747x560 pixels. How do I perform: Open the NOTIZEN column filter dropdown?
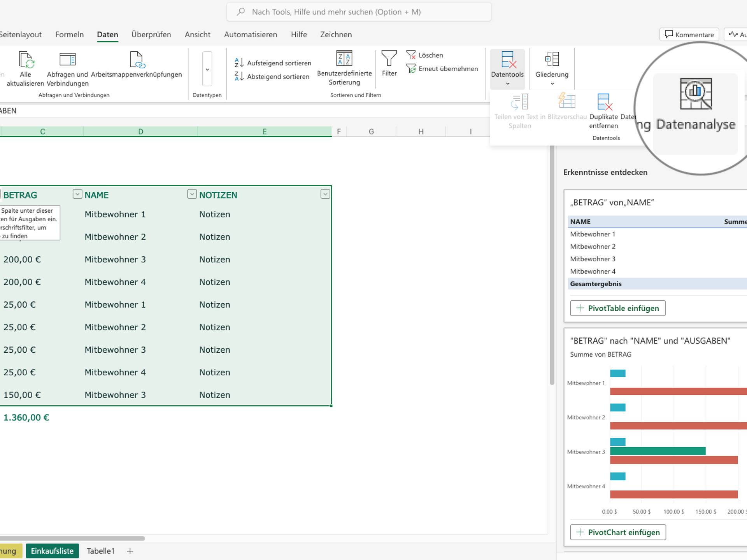tap(325, 194)
